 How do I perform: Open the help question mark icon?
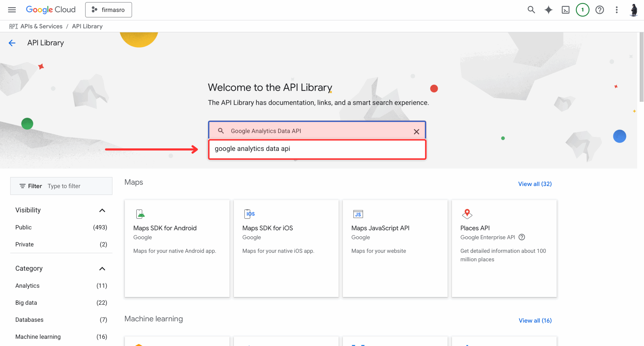point(600,10)
